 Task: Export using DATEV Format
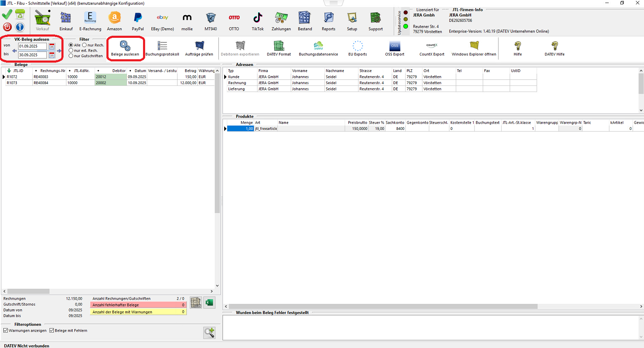pos(278,46)
